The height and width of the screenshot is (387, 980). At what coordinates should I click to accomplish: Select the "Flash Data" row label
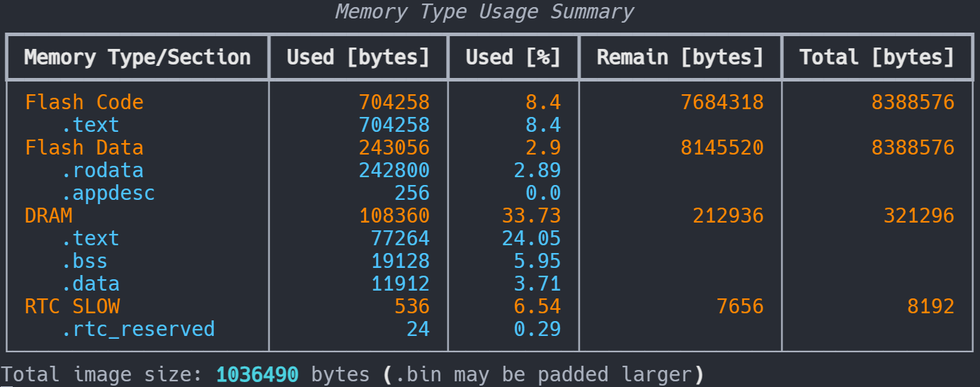(x=84, y=147)
